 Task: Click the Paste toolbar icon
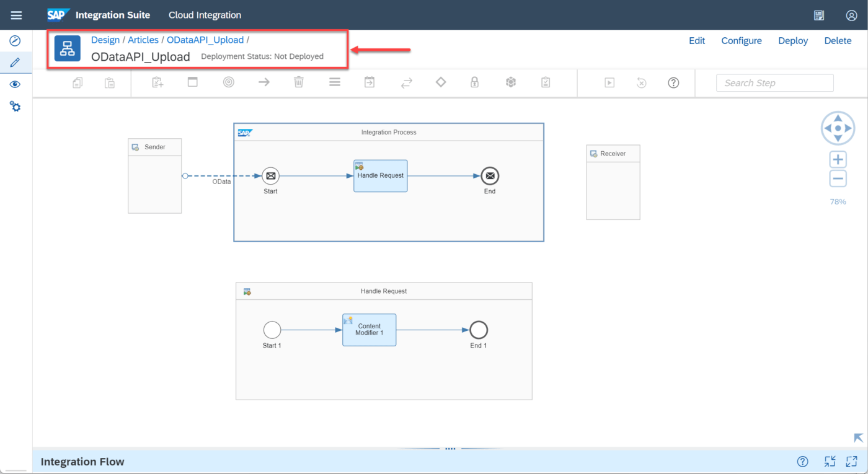109,82
